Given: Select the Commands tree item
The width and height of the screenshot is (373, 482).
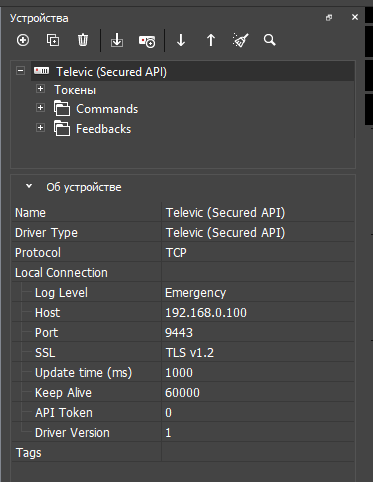Looking at the screenshot, I should coord(107,109).
